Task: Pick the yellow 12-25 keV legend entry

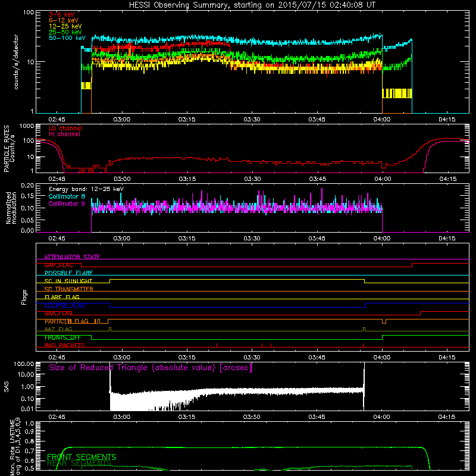Action: tap(65, 26)
